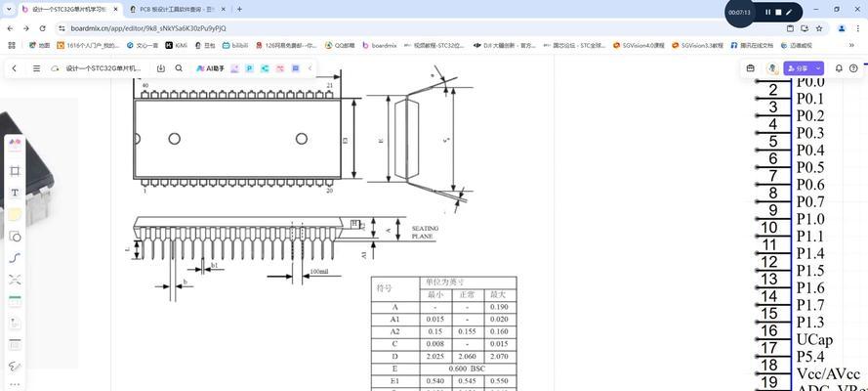Click the P0.3 pin label

tap(809, 133)
